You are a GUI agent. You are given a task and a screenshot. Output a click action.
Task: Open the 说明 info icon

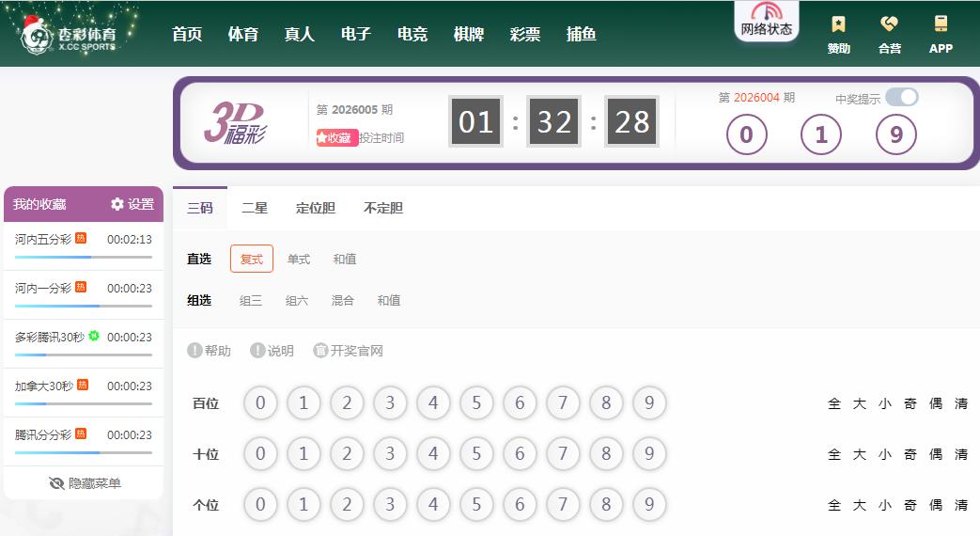click(257, 351)
